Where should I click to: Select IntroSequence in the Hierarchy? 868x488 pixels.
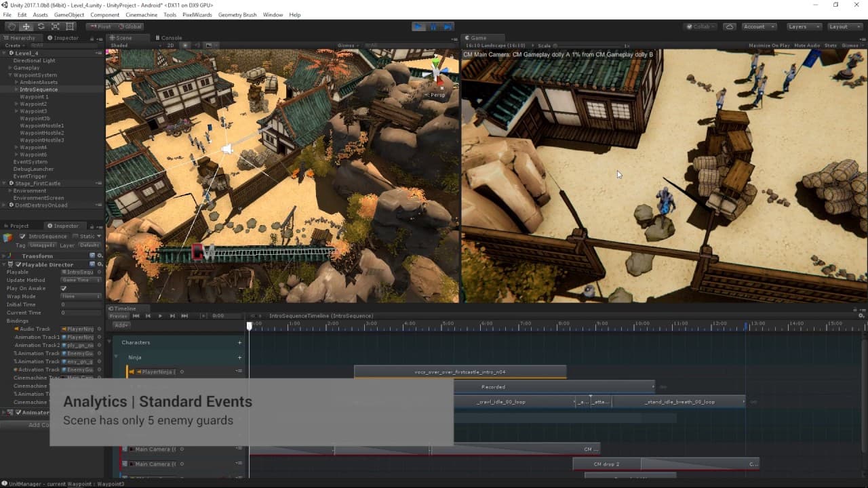(39, 89)
